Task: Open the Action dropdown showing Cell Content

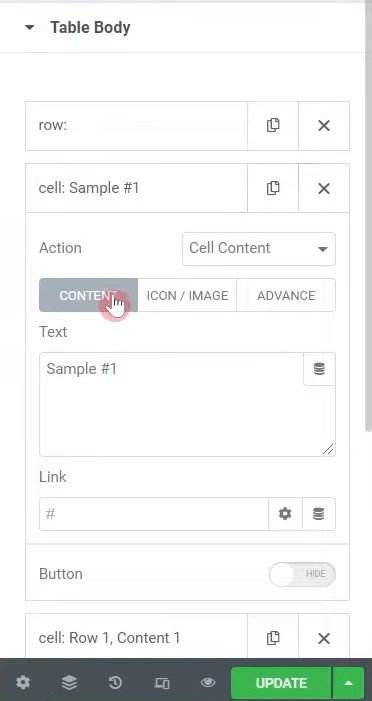Action: 259,249
